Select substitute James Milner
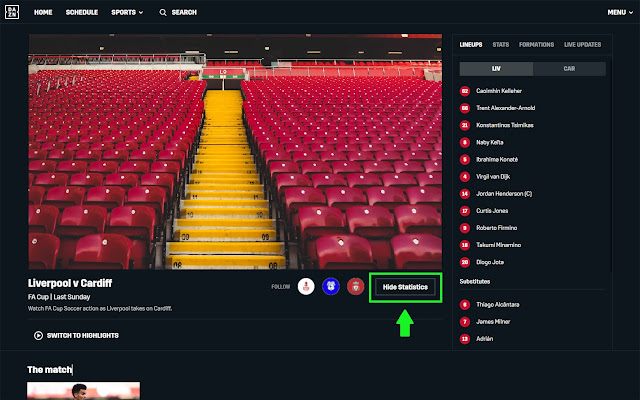This screenshot has height=400, width=640. click(x=493, y=322)
